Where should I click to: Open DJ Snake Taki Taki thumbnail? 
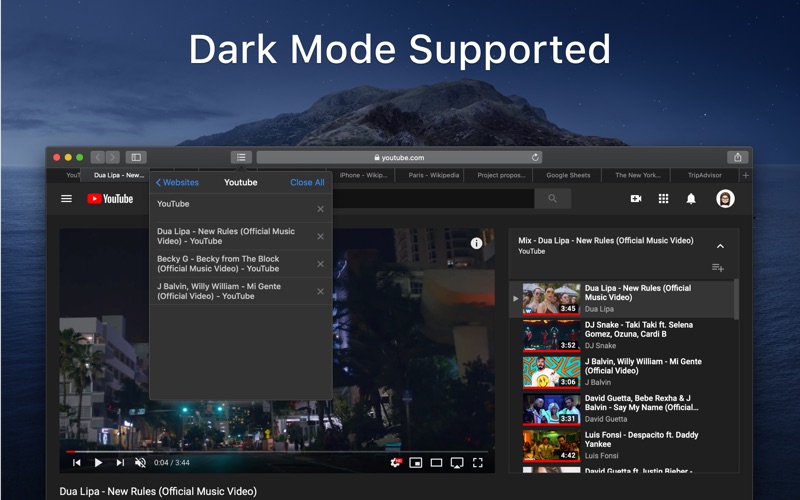(x=552, y=335)
